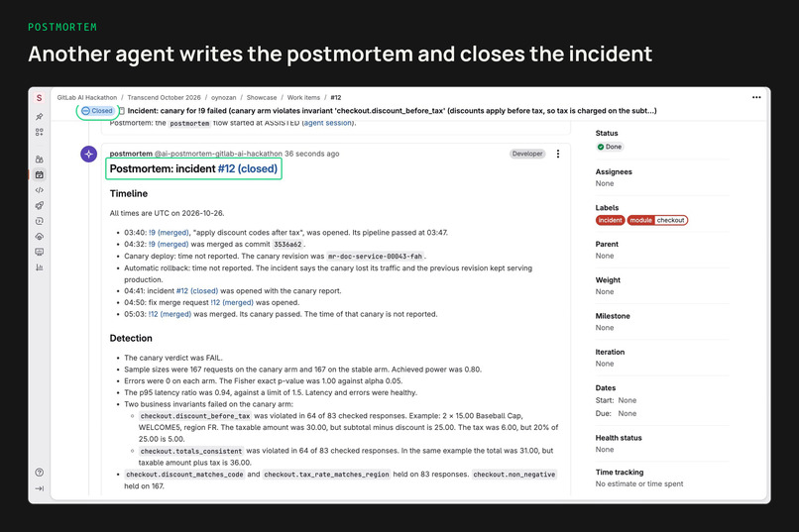Screen dimensions: 799x532
Task: Click the Done status value
Action: coord(610,147)
